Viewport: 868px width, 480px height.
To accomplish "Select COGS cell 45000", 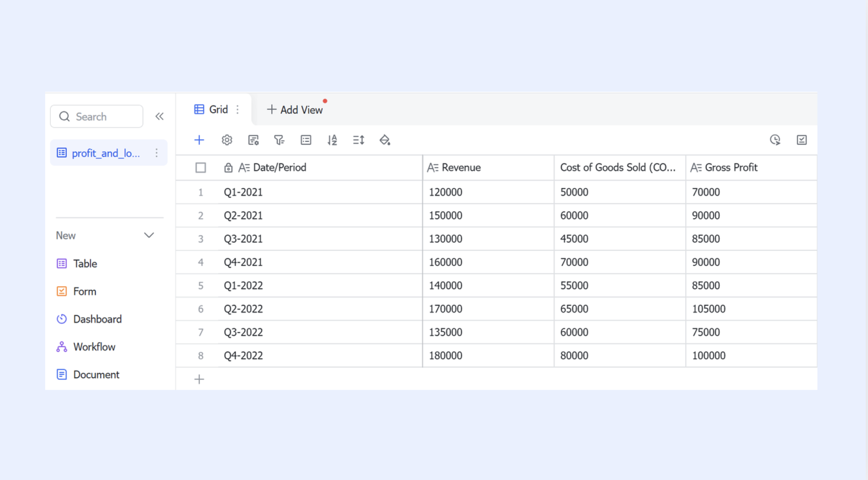I will pyautogui.click(x=620, y=239).
